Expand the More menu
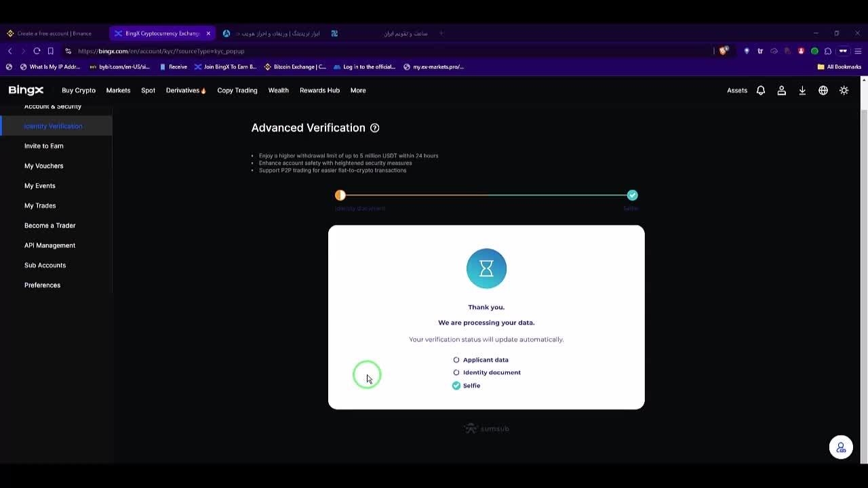 pyautogui.click(x=357, y=91)
